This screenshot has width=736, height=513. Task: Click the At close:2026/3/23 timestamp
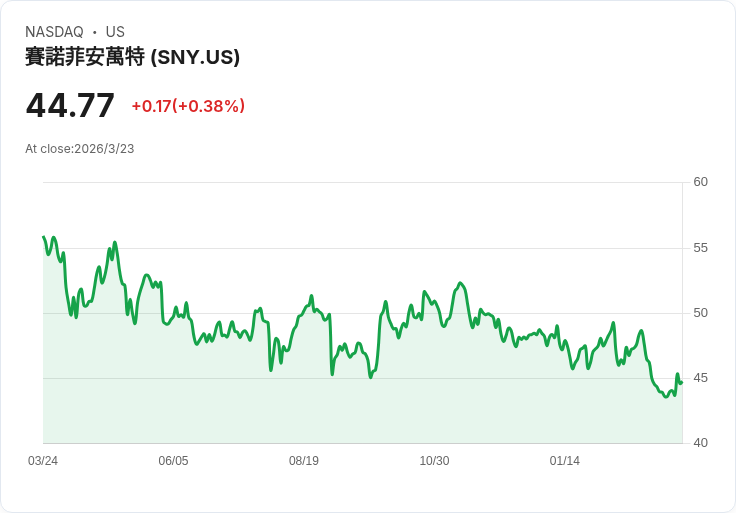click(x=80, y=149)
